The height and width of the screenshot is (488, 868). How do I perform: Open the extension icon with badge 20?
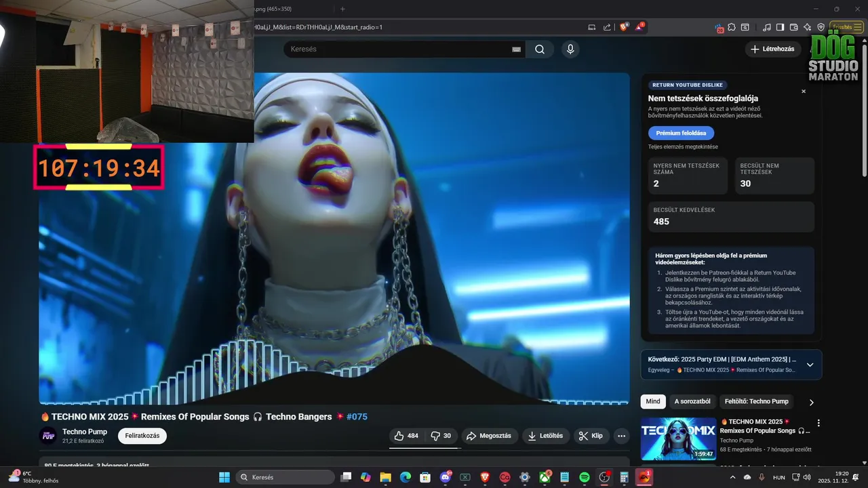pyautogui.click(x=719, y=27)
